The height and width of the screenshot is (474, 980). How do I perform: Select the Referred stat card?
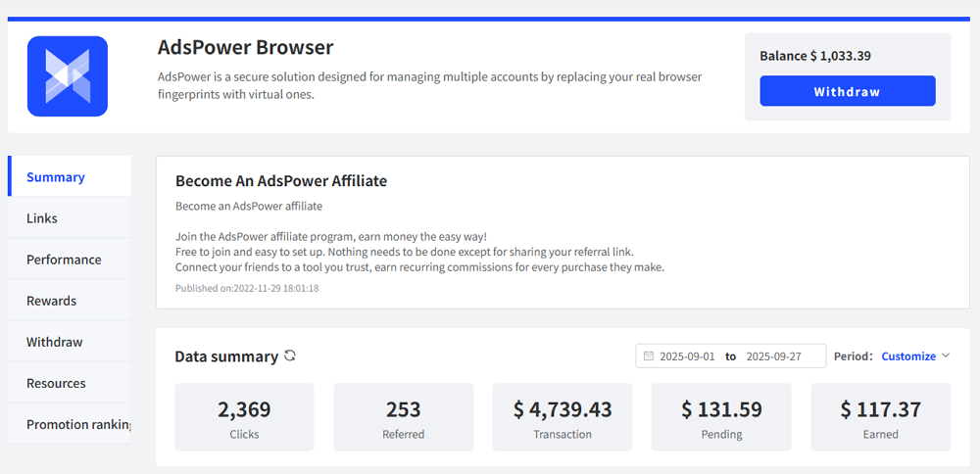[403, 417]
